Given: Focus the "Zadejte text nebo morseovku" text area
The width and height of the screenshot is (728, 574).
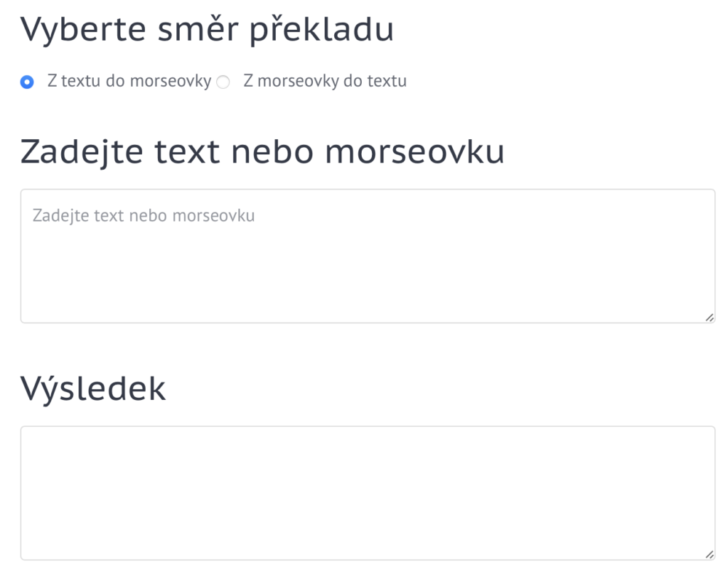Looking at the screenshot, I should pos(367,256).
